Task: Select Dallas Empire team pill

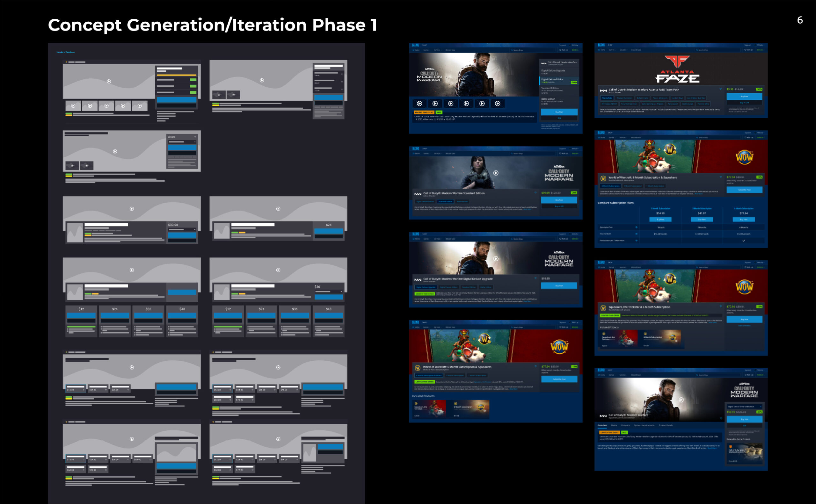Action: coord(643,98)
